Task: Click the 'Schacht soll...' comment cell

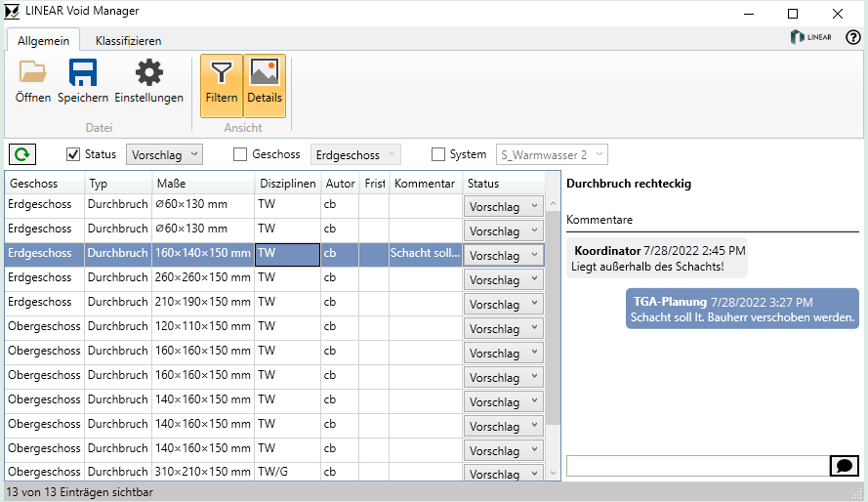Action: [425, 253]
